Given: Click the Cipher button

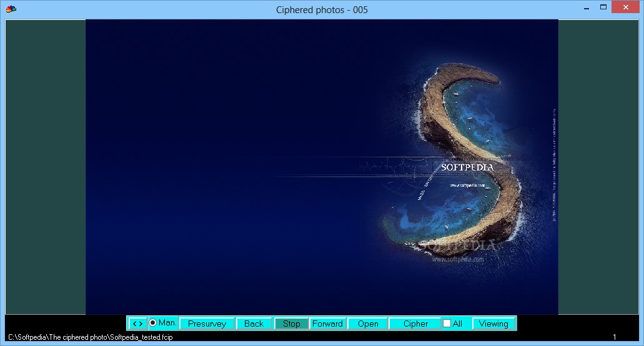Looking at the screenshot, I should pyautogui.click(x=415, y=324).
